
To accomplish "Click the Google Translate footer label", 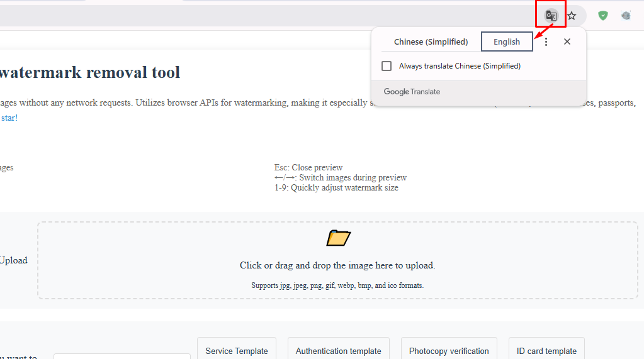I will tap(412, 92).
